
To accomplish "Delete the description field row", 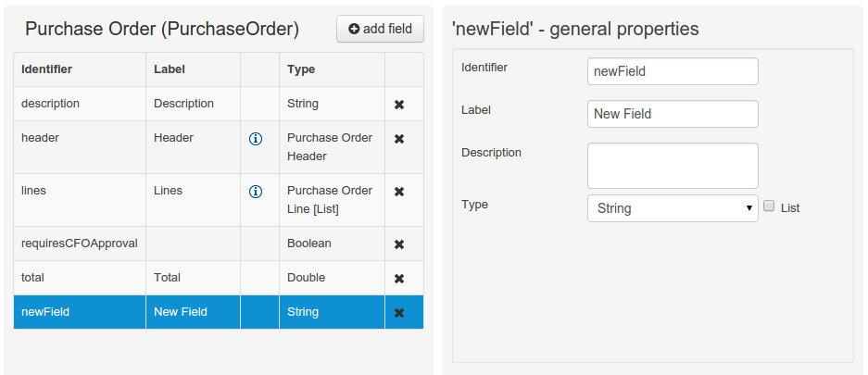I will click(399, 105).
